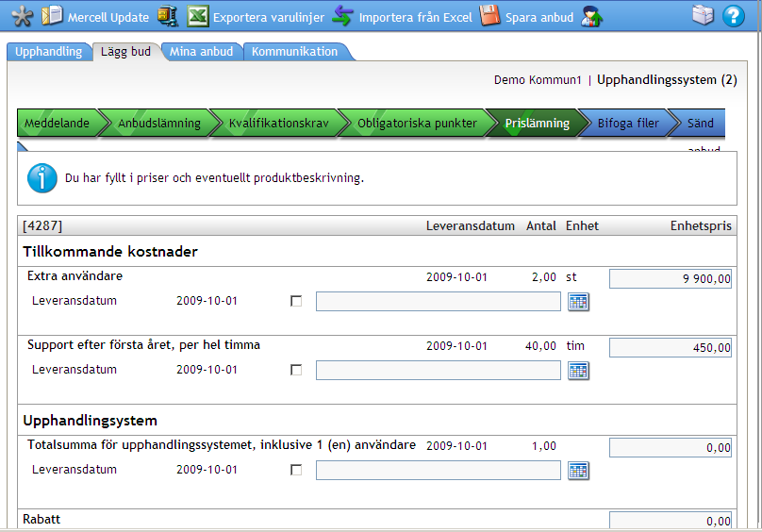The image size is (762, 532).
Task: Click the Totalsumma för upphandlingssystemet label
Action: pyautogui.click(x=222, y=445)
